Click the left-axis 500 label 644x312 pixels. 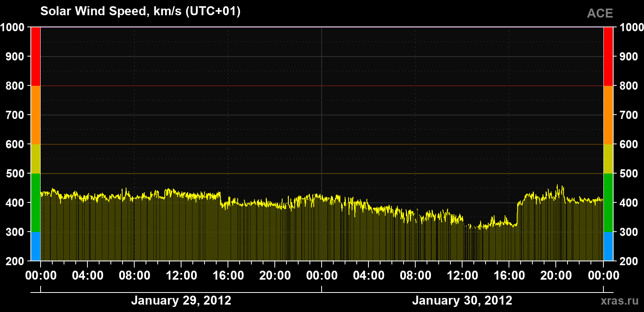click(15, 174)
